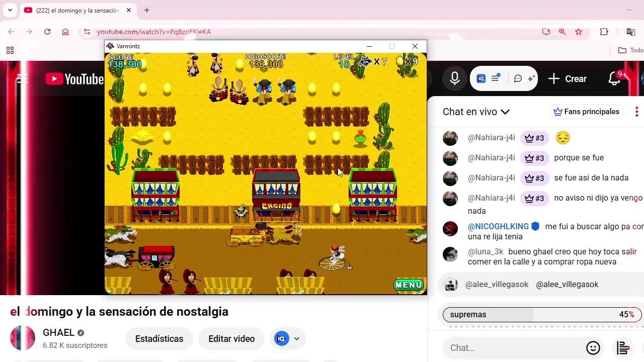Click @Nahiara-j4i name beside "porque se fue"
This screenshot has width=644, height=362.
[492, 158]
